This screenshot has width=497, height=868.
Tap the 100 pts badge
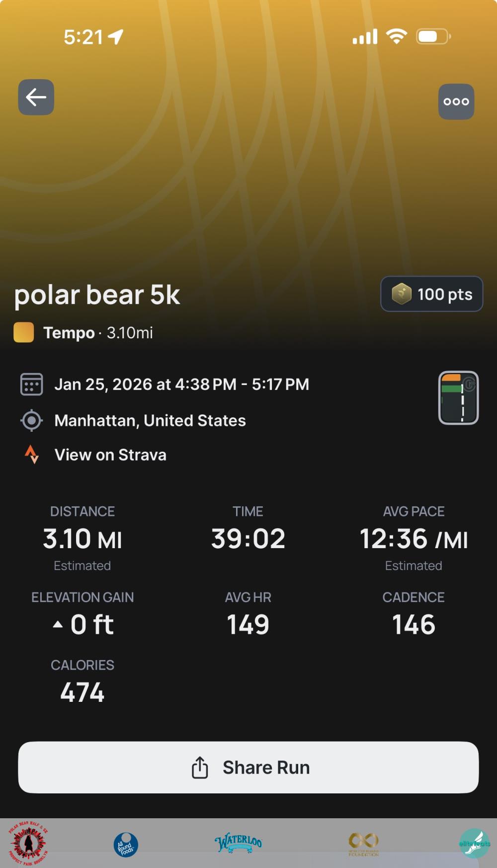tap(431, 294)
